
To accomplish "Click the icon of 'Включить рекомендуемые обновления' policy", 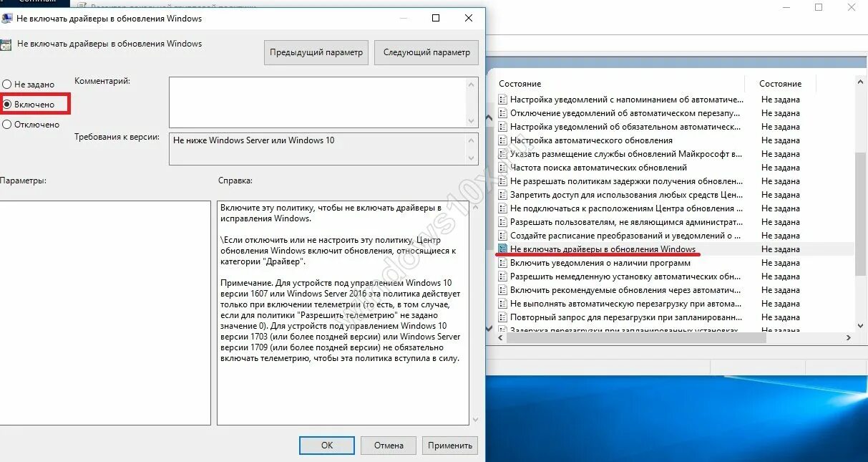I will pyautogui.click(x=502, y=290).
